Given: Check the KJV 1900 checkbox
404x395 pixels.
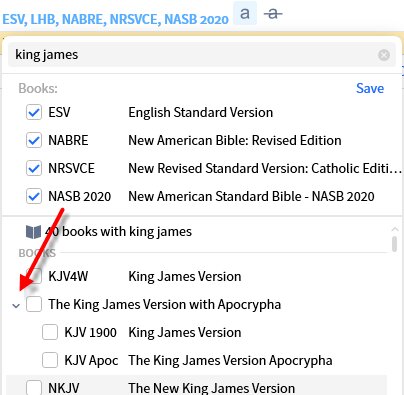Looking at the screenshot, I should [50, 332].
